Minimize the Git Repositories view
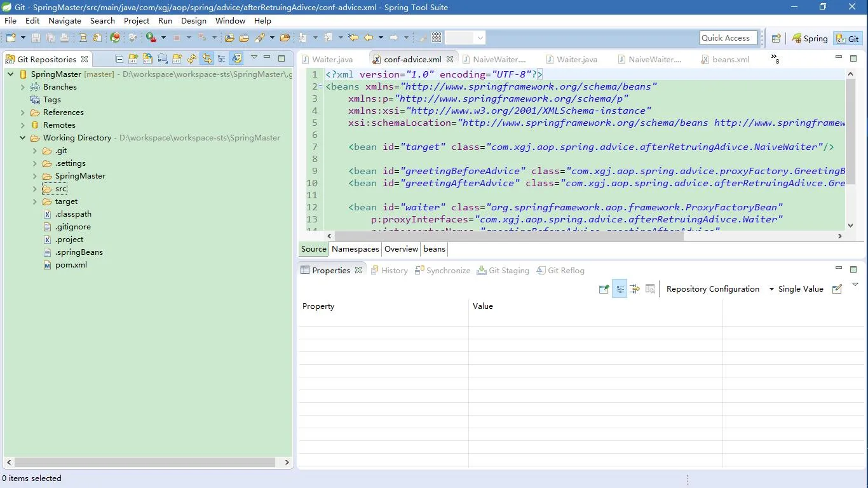868x488 pixels. 267,57
